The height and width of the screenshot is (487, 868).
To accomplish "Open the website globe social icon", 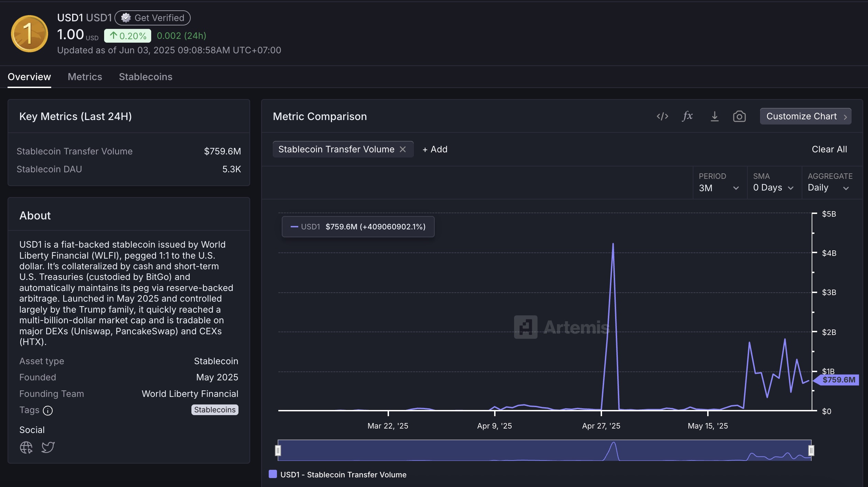I will (x=26, y=447).
